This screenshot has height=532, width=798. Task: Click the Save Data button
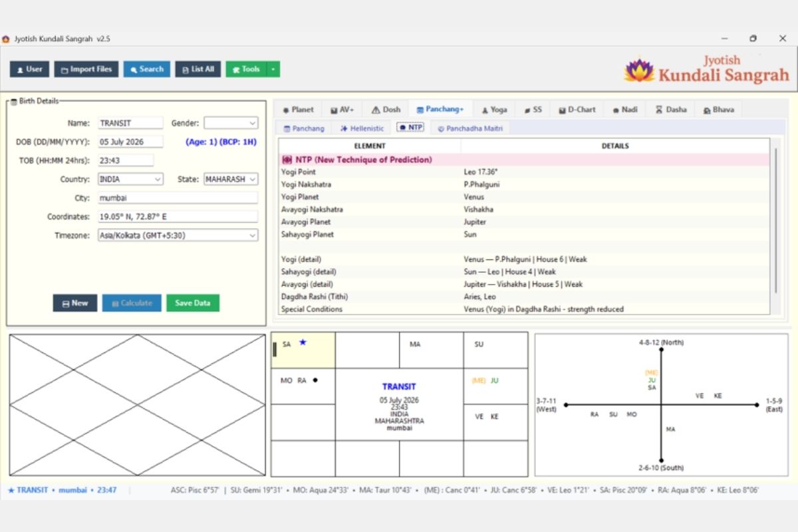click(x=193, y=303)
